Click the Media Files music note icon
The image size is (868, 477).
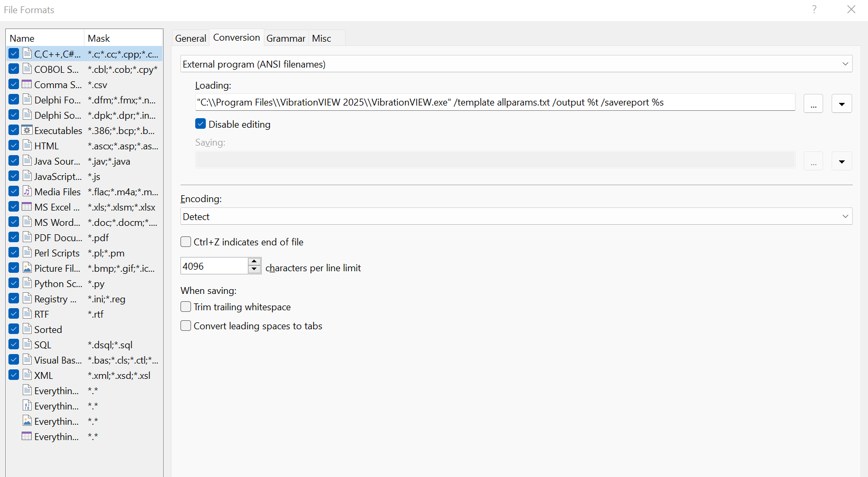(x=27, y=192)
